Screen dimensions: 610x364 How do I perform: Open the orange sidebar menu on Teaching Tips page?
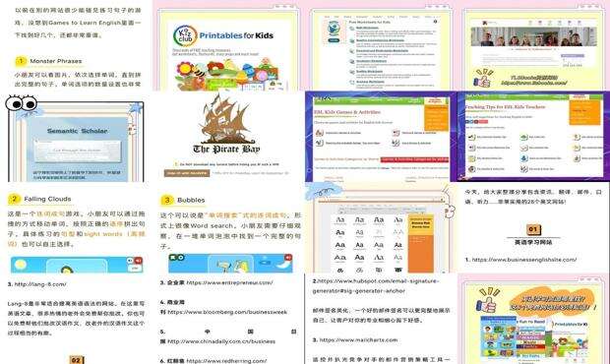pyautogui.click(x=584, y=113)
